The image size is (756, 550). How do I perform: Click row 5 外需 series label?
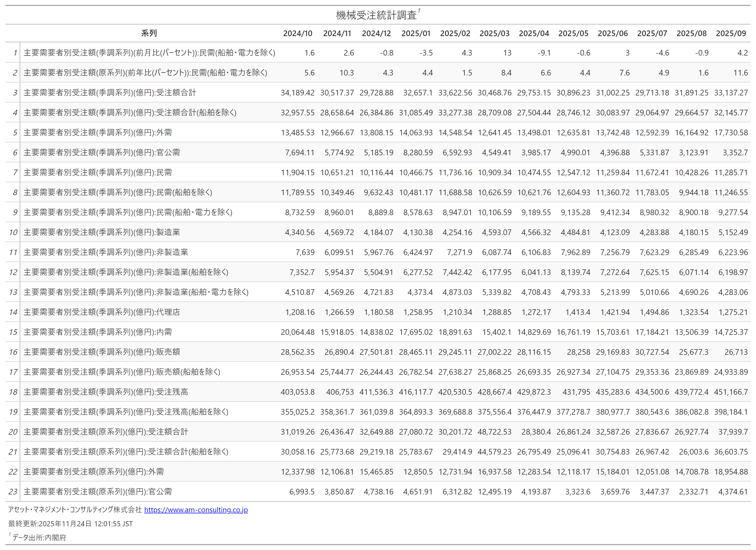98,132
